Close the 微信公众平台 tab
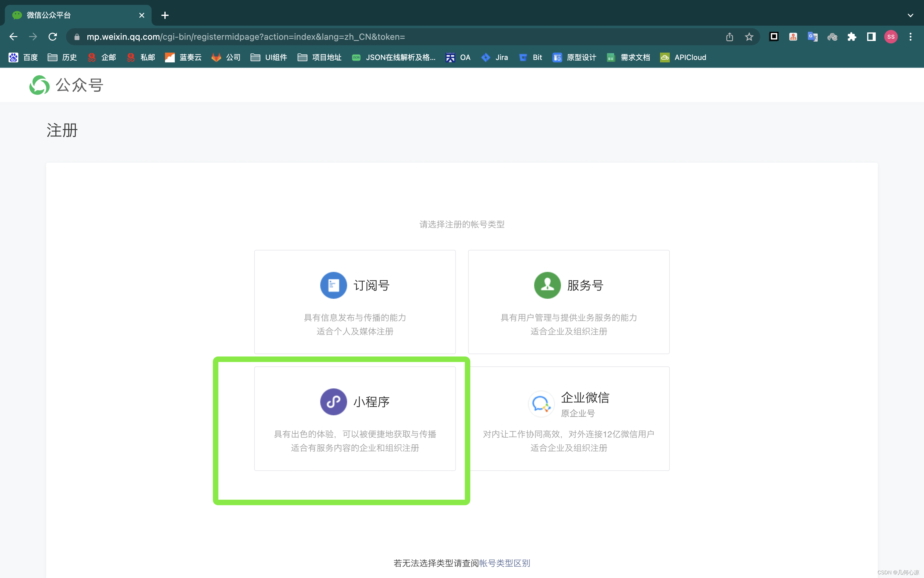924x578 pixels. (142, 15)
